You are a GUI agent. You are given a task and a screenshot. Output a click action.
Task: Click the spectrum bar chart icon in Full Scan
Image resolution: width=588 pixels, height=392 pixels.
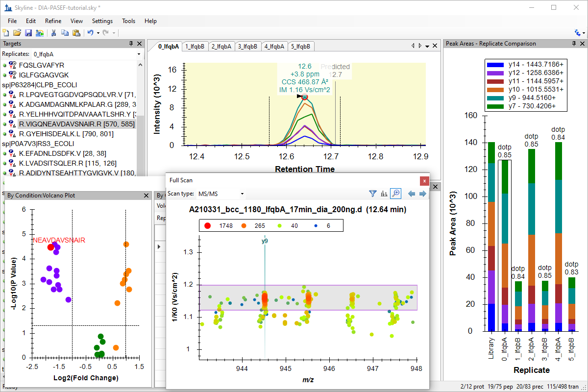pos(384,194)
